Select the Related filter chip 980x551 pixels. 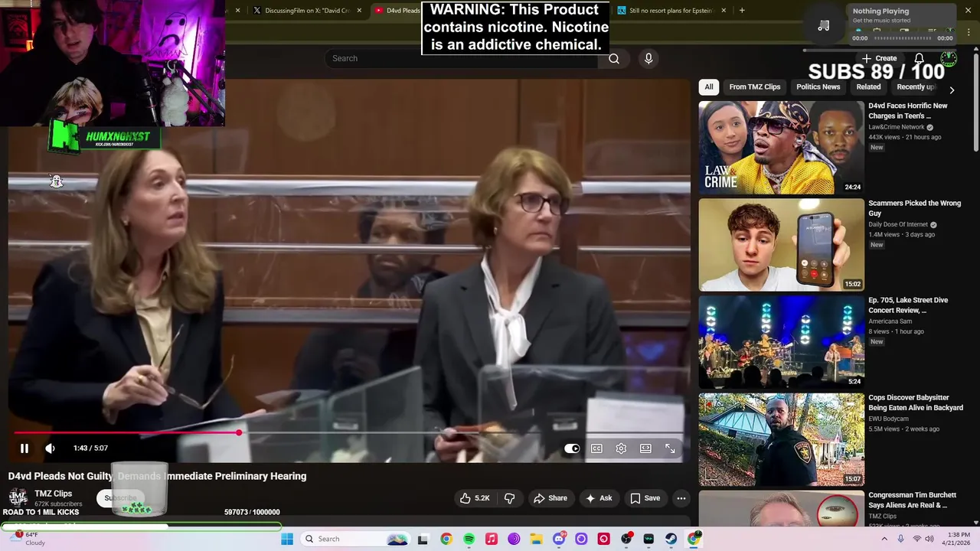pos(868,87)
